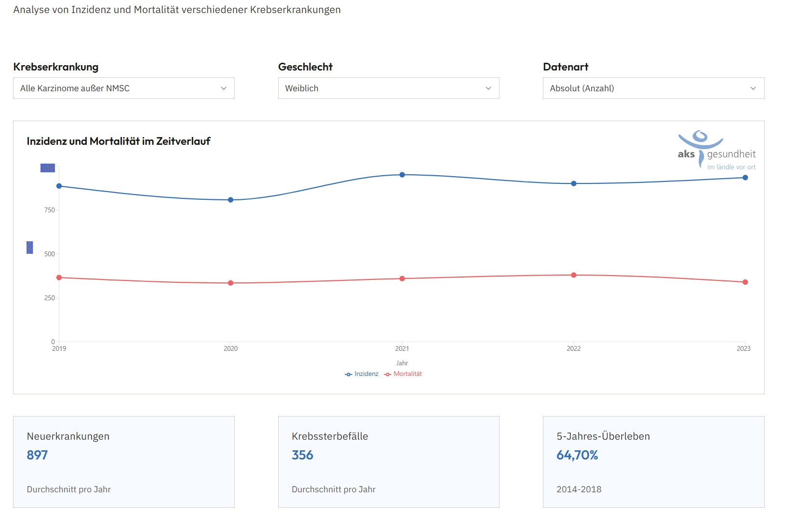Click the Neuerkrankungen card showing 897
This screenshot has width=812, height=528.
[x=123, y=461]
